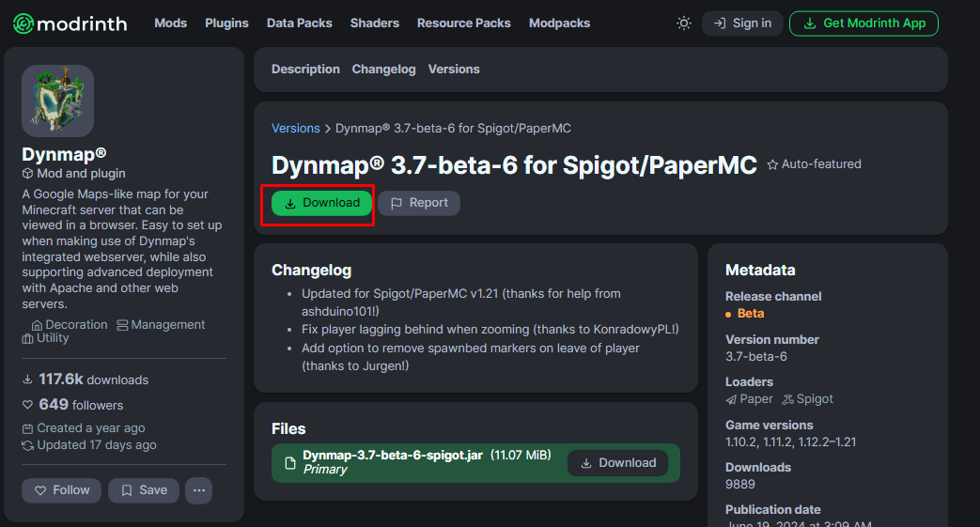Click the Updated 17 days ago text

(x=89, y=445)
